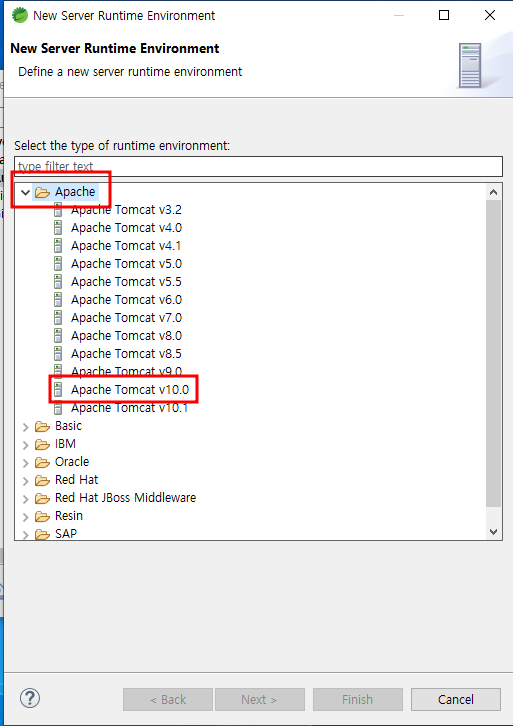Expand the SAP tree node

click(26, 535)
